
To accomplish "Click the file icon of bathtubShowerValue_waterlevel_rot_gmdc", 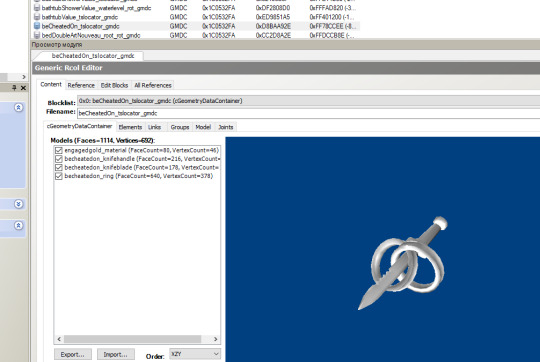I will coord(37,8).
